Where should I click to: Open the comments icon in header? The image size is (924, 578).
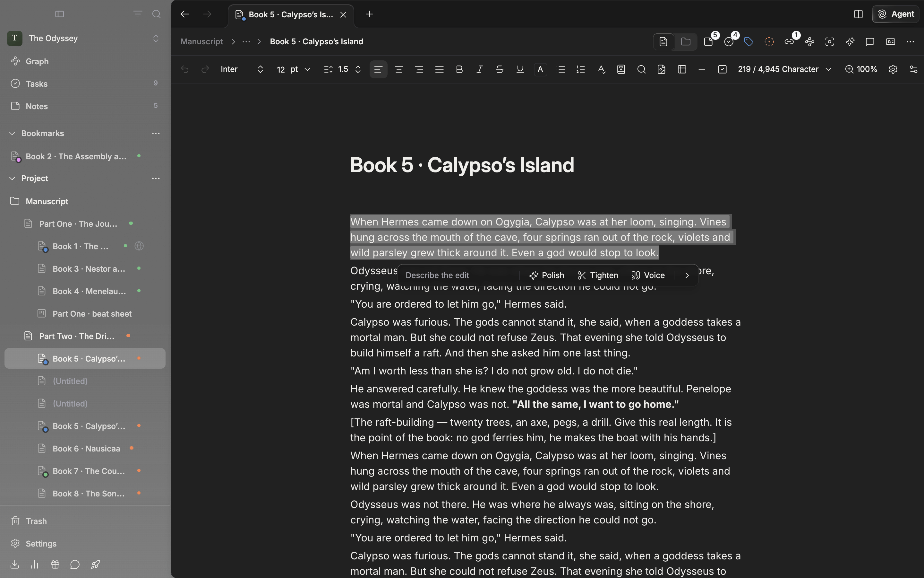(870, 42)
